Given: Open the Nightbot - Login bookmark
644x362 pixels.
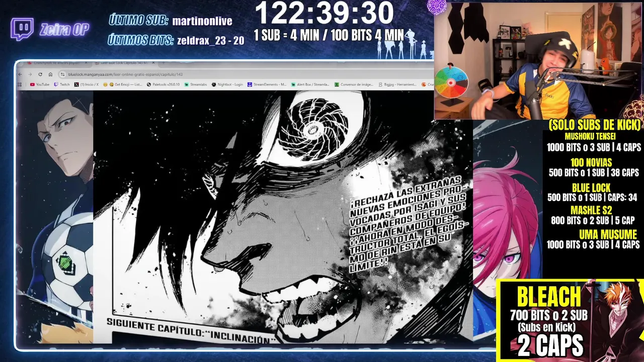Looking at the screenshot, I should [x=227, y=84].
